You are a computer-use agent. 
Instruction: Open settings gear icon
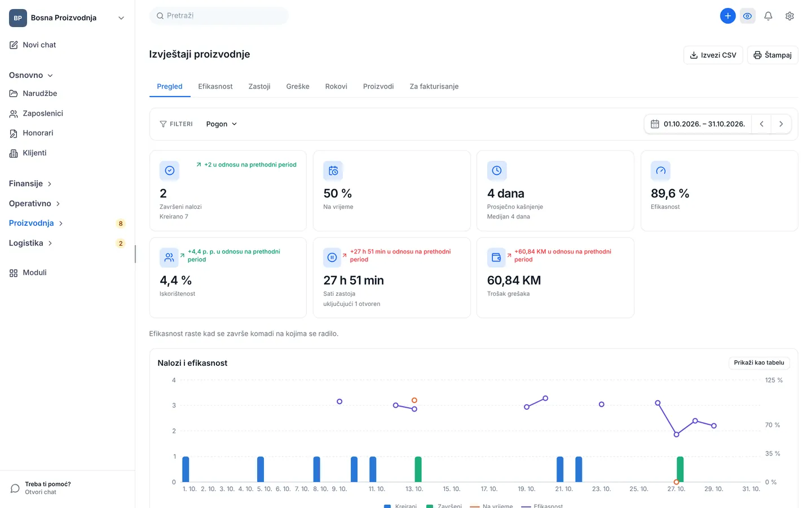[789, 16]
